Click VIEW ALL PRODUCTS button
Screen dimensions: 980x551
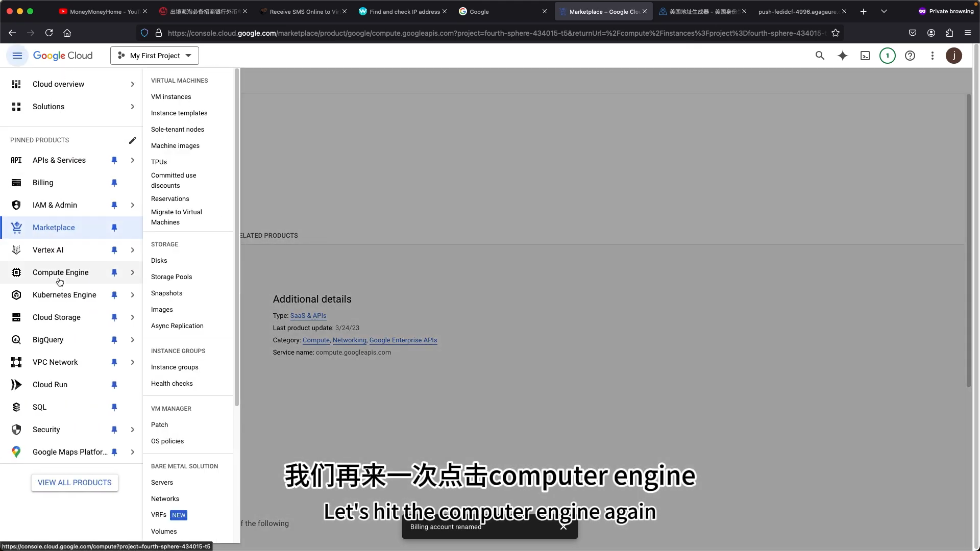click(75, 483)
